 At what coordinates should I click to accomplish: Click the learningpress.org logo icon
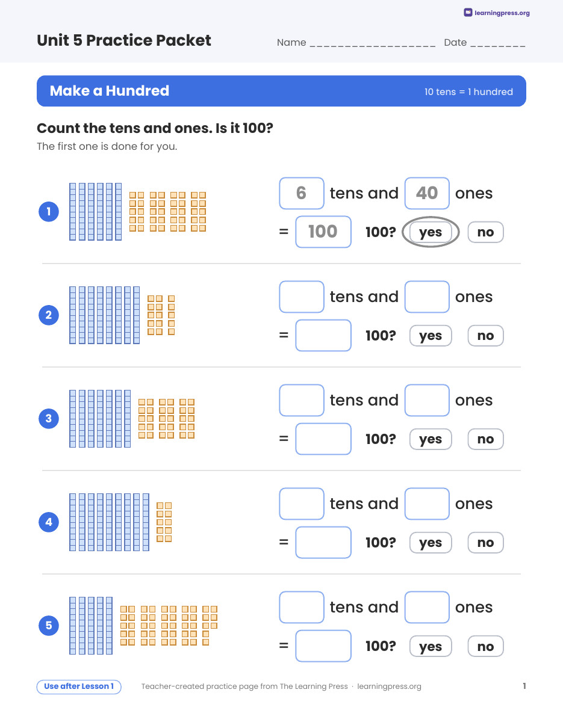(468, 13)
